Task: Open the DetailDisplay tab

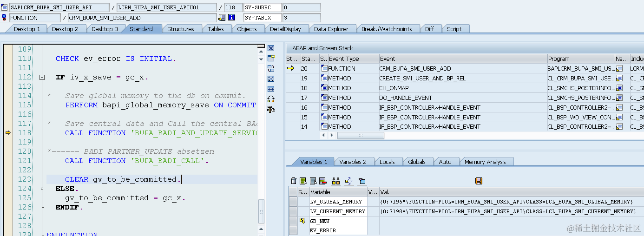Action: (285, 29)
